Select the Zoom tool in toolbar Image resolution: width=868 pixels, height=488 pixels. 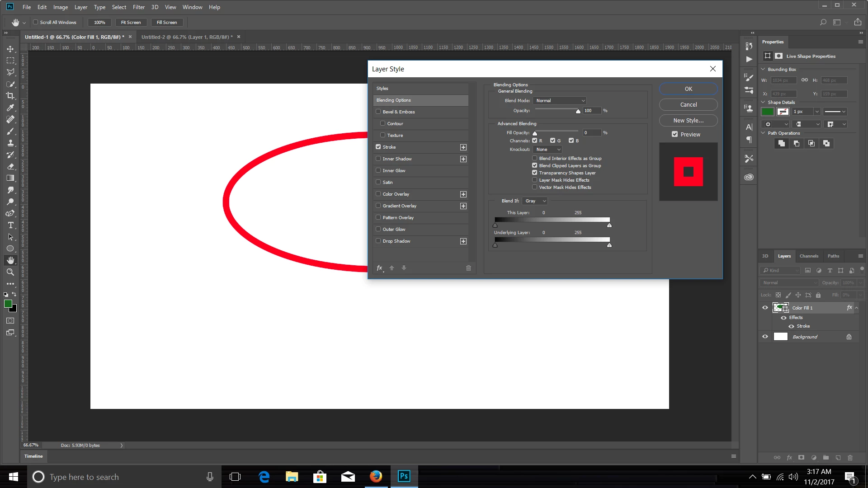tap(10, 272)
